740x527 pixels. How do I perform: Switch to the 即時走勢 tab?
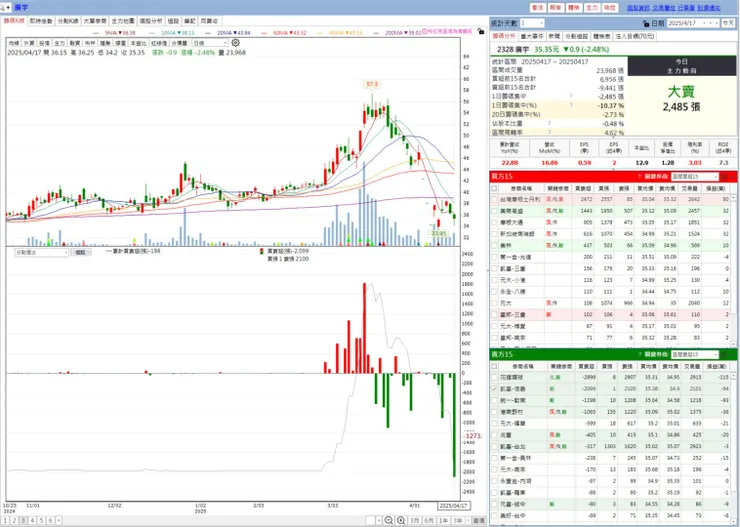(41, 21)
